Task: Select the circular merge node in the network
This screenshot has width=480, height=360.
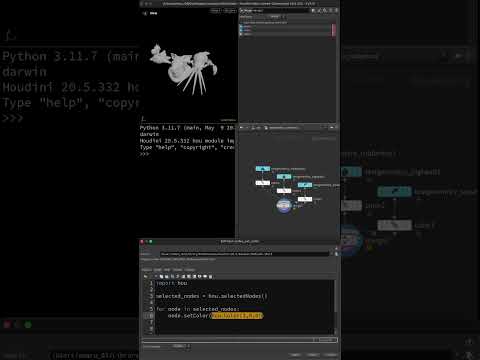Action: [284, 206]
